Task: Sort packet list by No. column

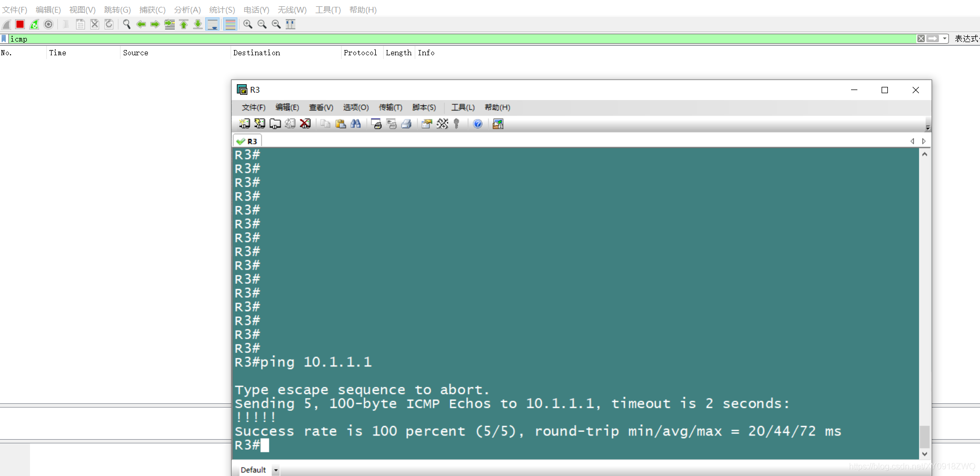Action: tap(23, 53)
